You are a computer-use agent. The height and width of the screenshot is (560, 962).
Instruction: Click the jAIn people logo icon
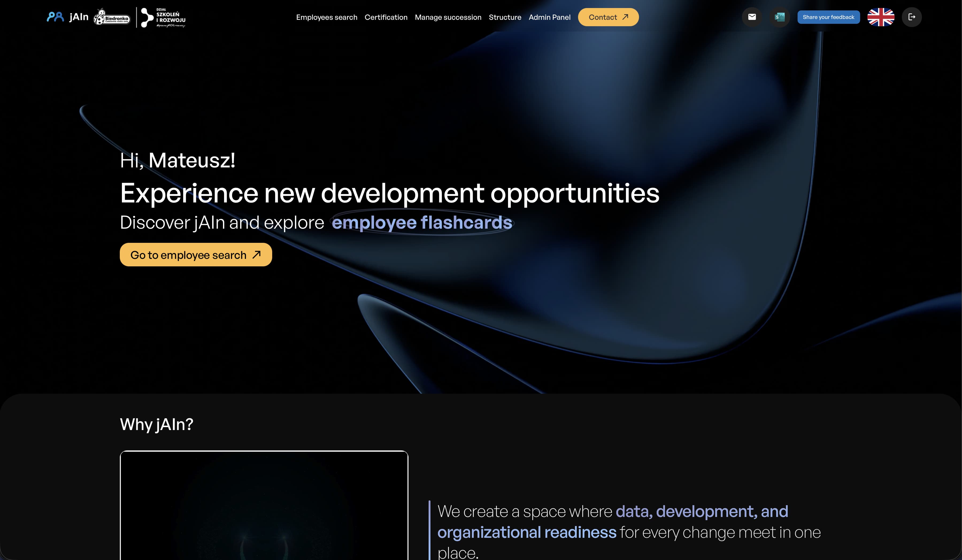pos(55,16)
